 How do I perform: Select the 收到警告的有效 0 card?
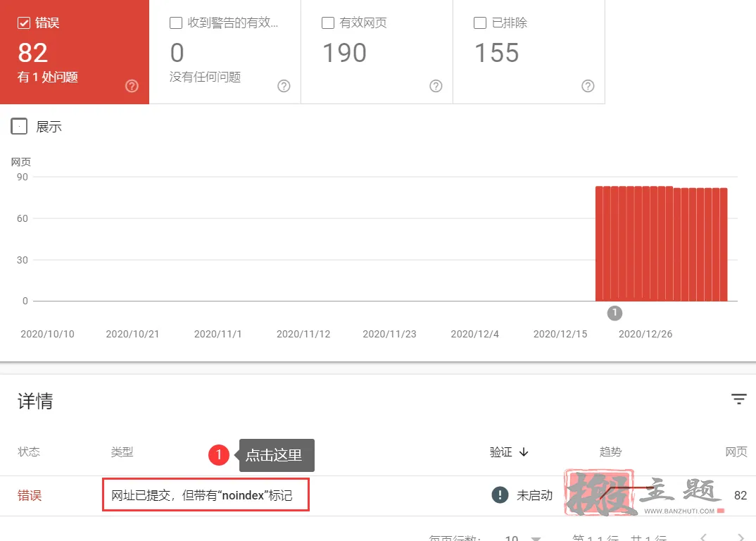coord(225,51)
